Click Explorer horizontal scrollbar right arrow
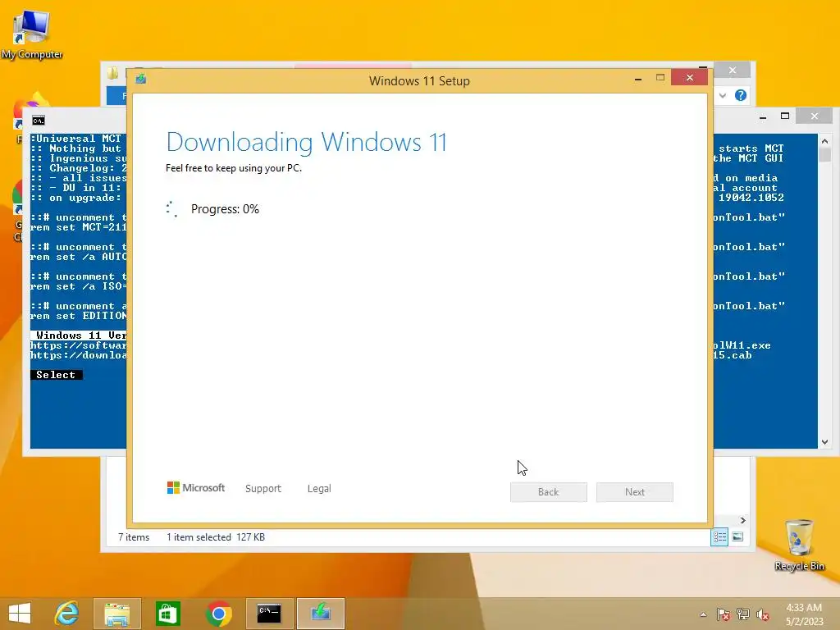This screenshot has height=630, width=840. coord(742,520)
